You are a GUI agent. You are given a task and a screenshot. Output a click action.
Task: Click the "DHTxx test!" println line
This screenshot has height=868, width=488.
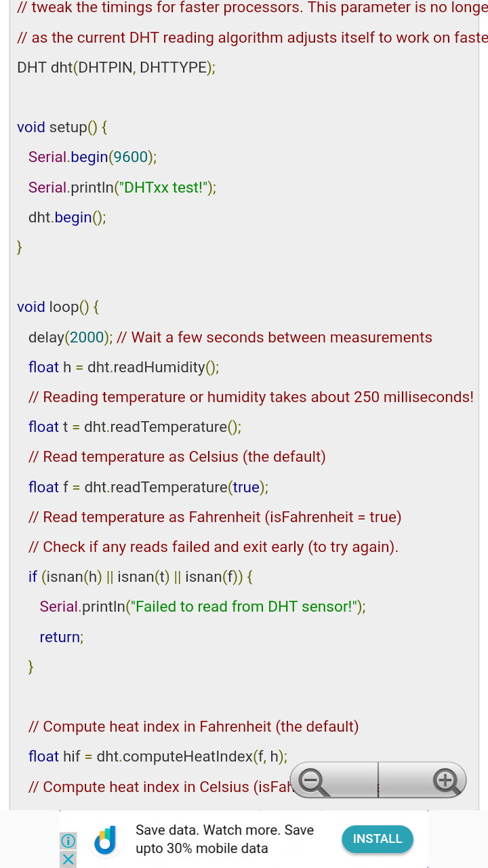(122, 187)
